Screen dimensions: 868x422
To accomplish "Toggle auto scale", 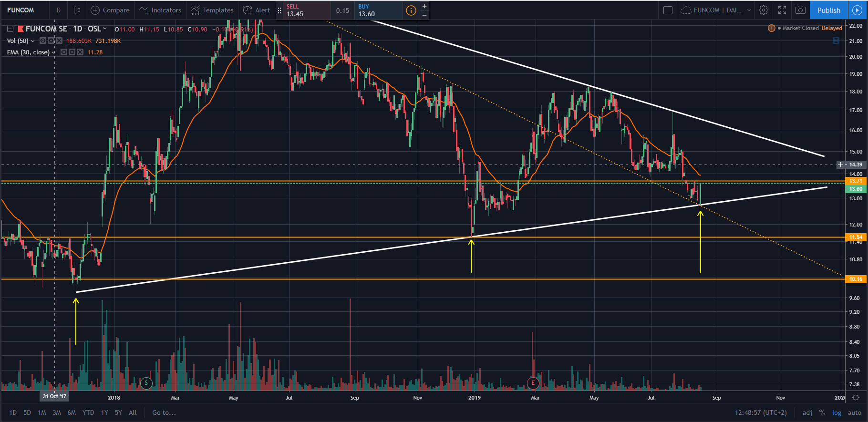I will click(854, 412).
